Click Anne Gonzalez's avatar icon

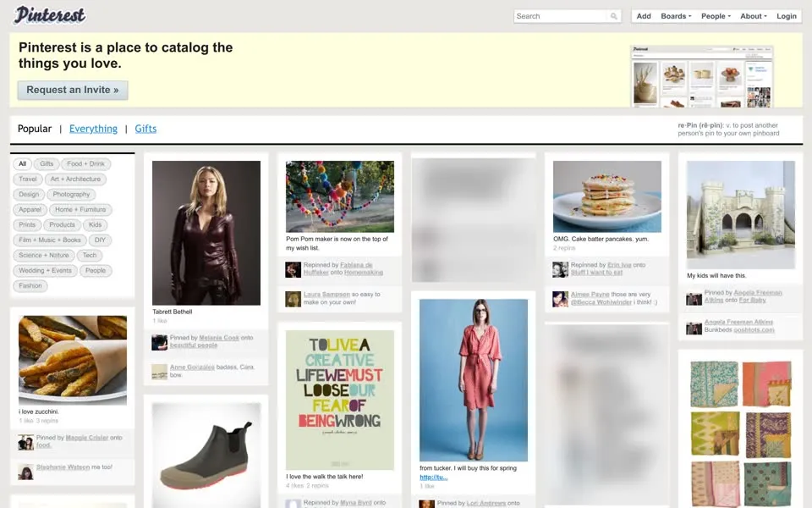tap(159, 372)
